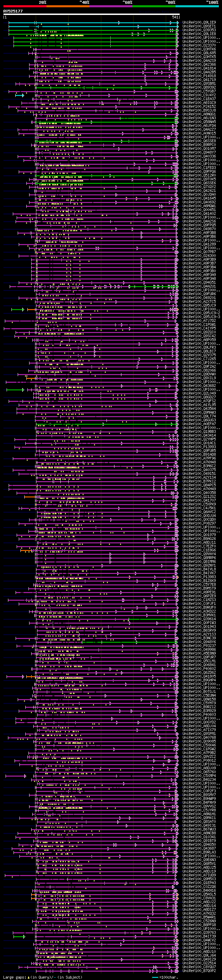Select hit label UniRef100_B9S3J8
Screen dimensions: 222x980
point(199,110)
